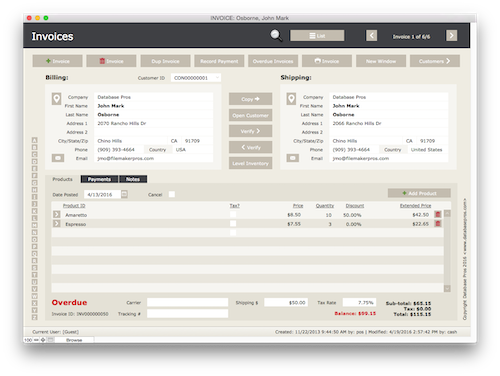Viewport: 500px width, 376px height.
Task: Open the Browse mode popup in status bar
Action: tap(74, 340)
